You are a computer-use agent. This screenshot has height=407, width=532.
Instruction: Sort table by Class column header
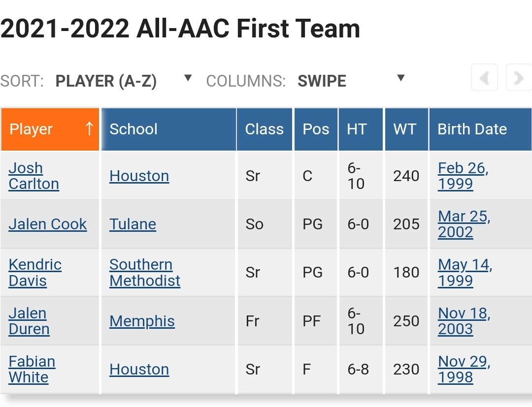pyautogui.click(x=265, y=129)
